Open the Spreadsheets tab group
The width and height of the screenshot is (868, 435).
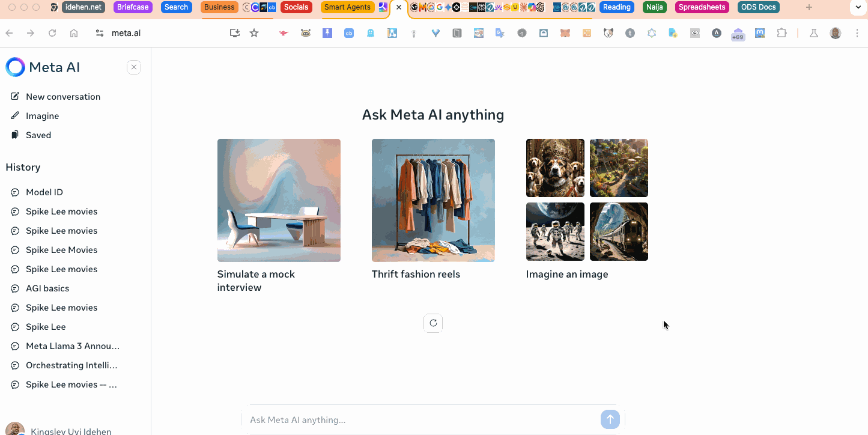(702, 7)
